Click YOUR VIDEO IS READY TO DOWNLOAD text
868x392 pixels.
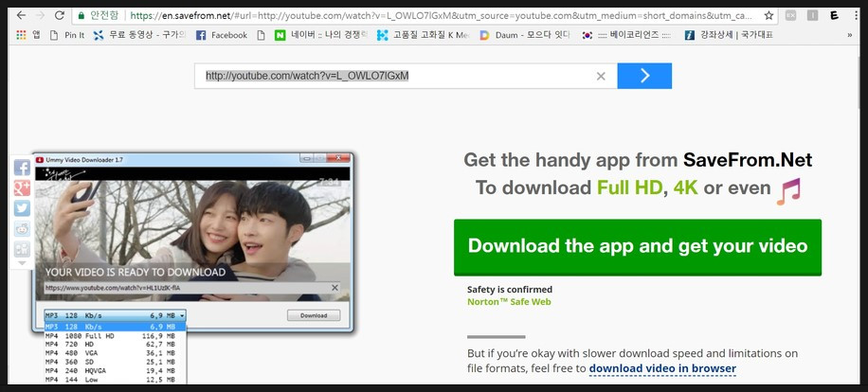pyautogui.click(x=136, y=272)
